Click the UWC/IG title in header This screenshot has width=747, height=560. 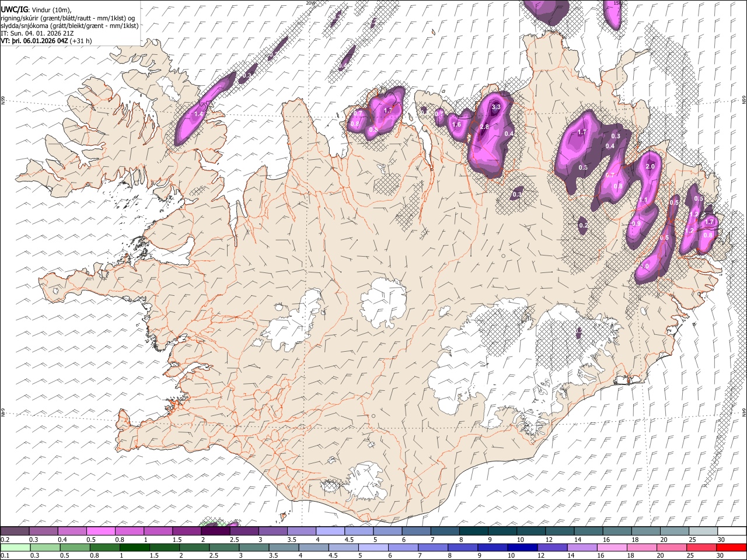[x=15, y=9]
